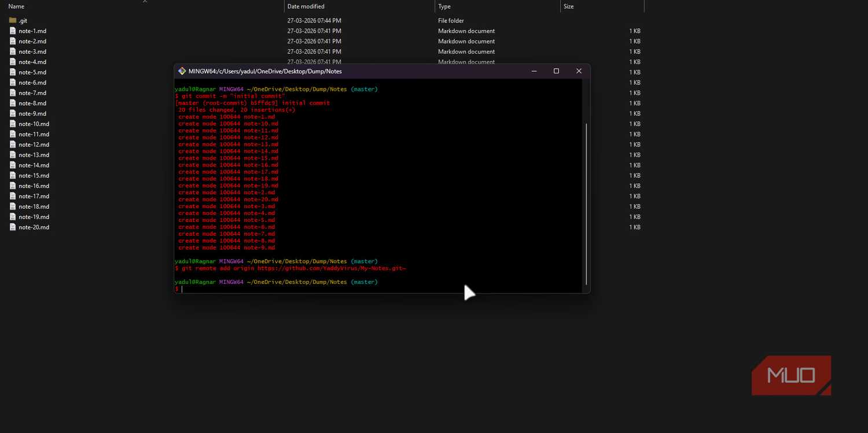
Task: Select note-3.md file name
Action: (x=32, y=51)
